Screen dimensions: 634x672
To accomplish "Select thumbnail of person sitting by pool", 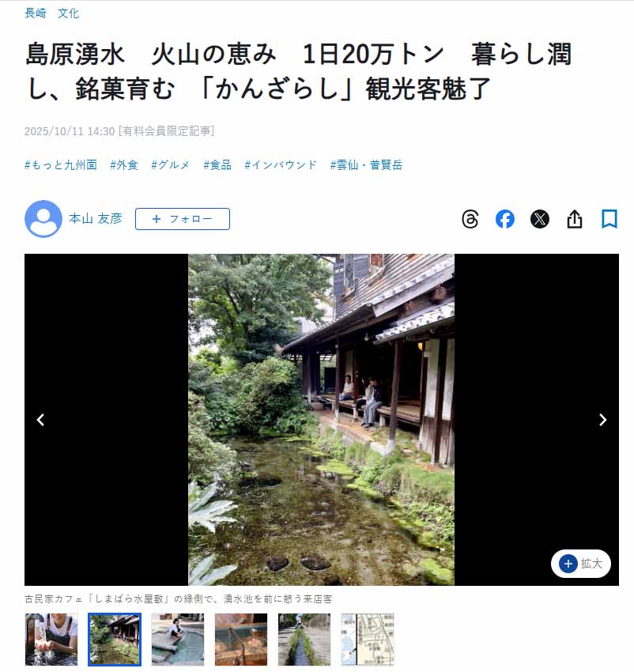I will [x=178, y=640].
